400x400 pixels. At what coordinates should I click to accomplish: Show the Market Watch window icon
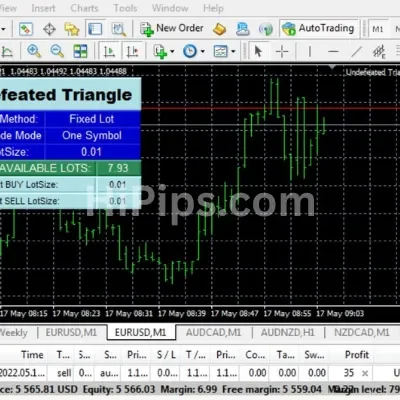click(26, 29)
